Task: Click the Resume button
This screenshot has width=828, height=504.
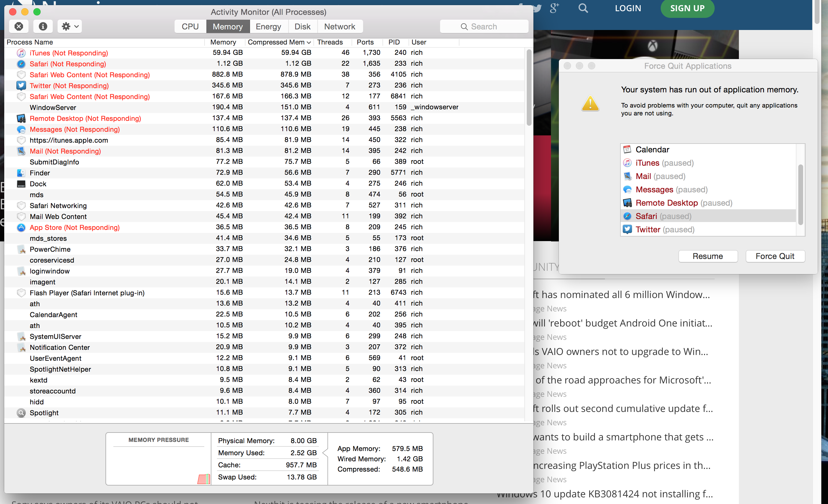Action: point(708,256)
